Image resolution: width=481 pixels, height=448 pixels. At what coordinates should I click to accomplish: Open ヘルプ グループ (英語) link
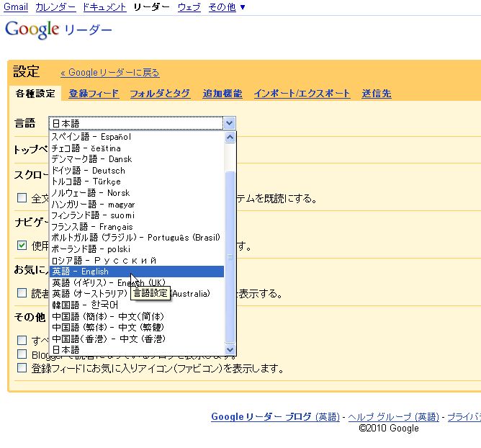pyautogui.click(x=394, y=417)
